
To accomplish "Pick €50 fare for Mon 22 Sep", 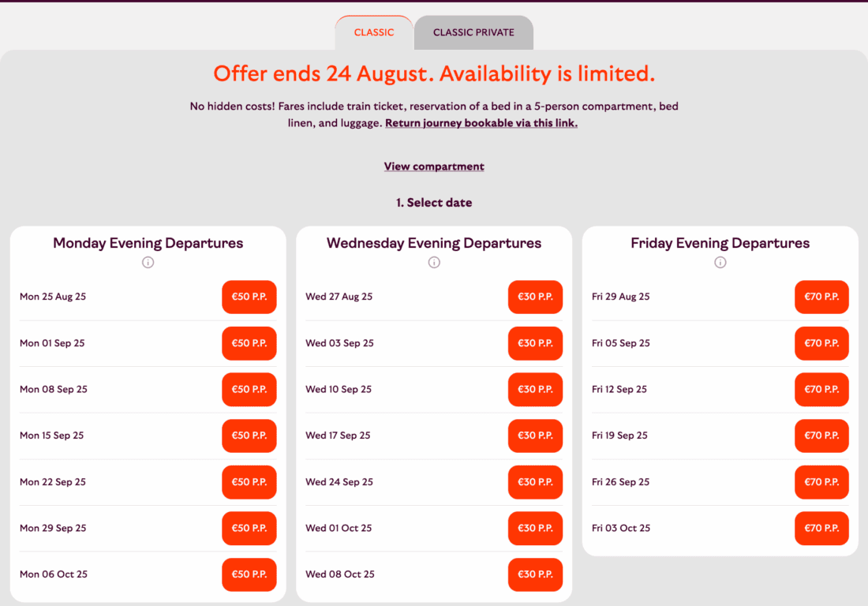I will coord(249,482).
